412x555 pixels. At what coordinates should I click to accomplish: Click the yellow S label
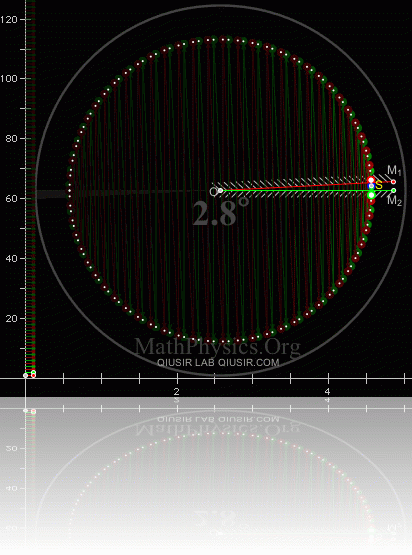coord(379,185)
